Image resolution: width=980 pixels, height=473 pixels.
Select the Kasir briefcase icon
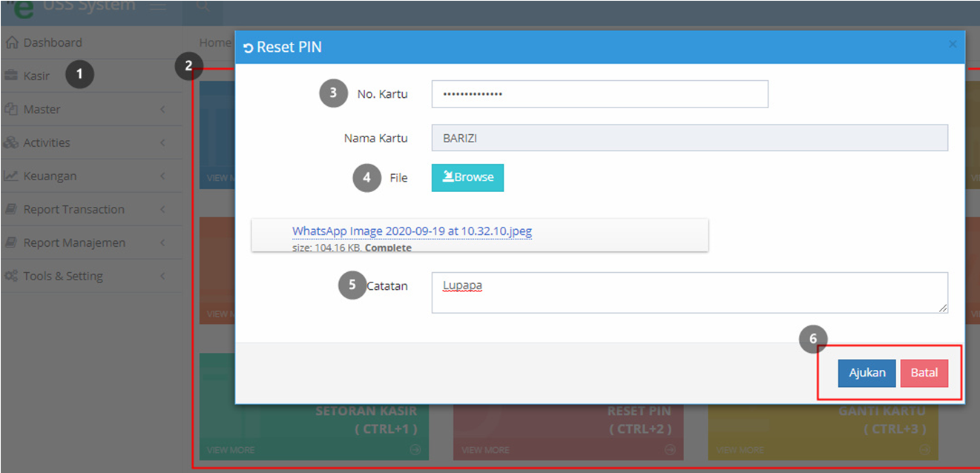tap(11, 76)
